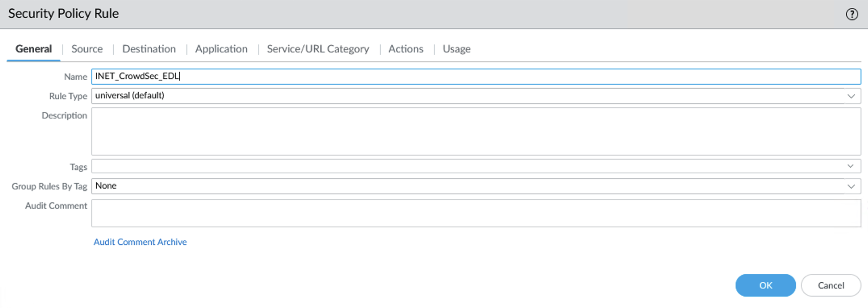Image resolution: width=868 pixels, height=308 pixels.
Task: Expand the Tags dropdown chevron
Action: 850,166
